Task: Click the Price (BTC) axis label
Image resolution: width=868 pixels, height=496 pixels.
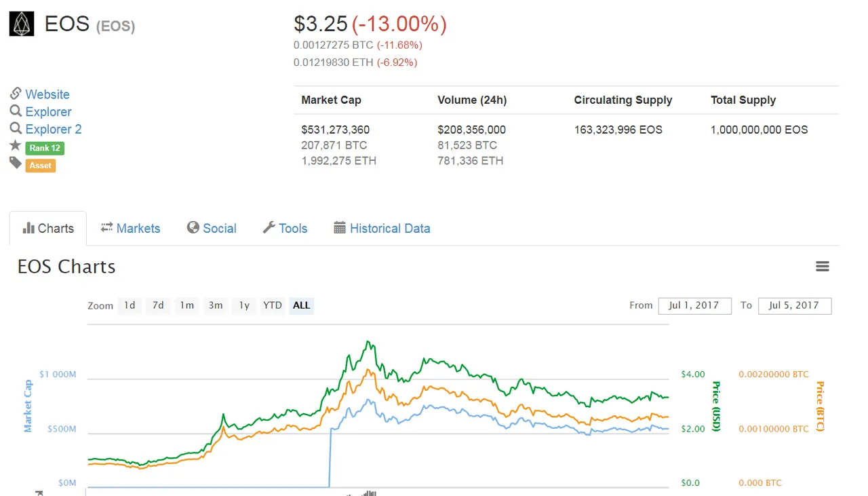Action: [x=819, y=406]
